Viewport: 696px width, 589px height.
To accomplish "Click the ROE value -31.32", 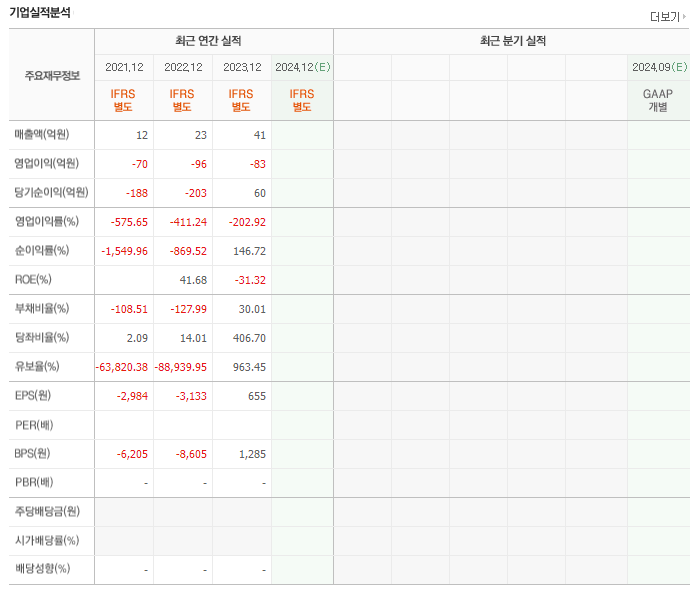I will pyautogui.click(x=250, y=280).
